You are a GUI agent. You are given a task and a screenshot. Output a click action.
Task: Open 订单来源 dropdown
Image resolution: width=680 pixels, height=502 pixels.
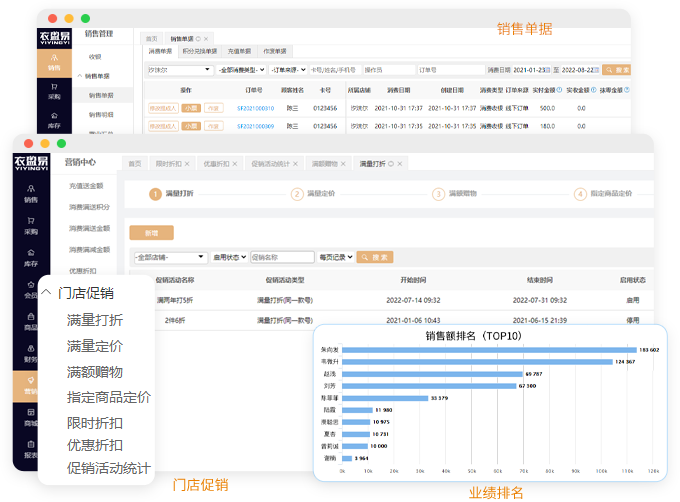[x=288, y=70]
